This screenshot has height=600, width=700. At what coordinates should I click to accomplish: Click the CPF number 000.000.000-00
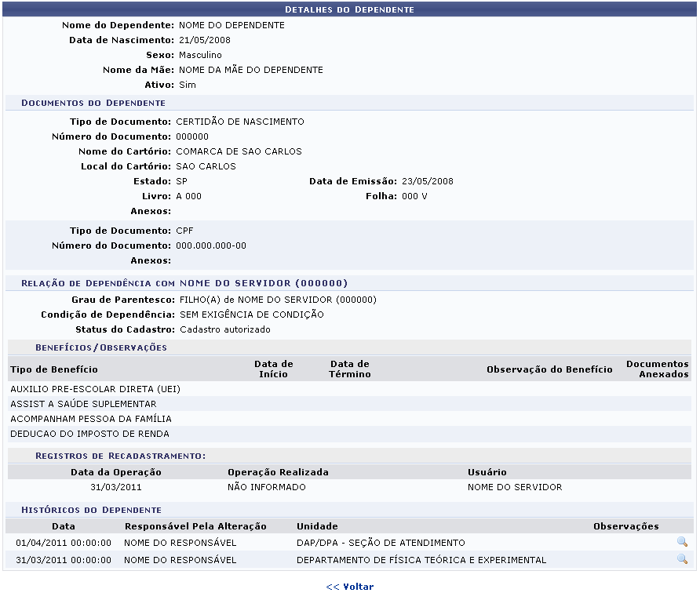211,245
